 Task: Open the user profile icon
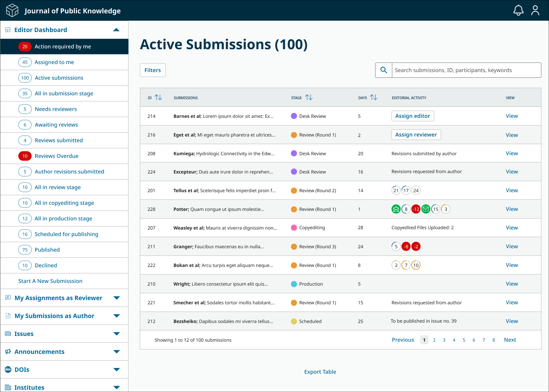pyautogui.click(x=535, y=10)
